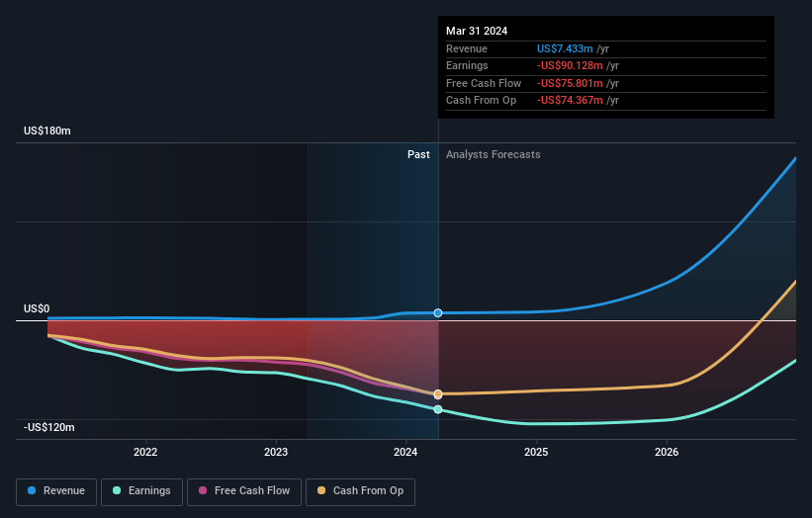The height and width of the screenshot is (518, 812).
Task: Click the -US$74.367m cash from op value
Action: click(x=570, y=101)
